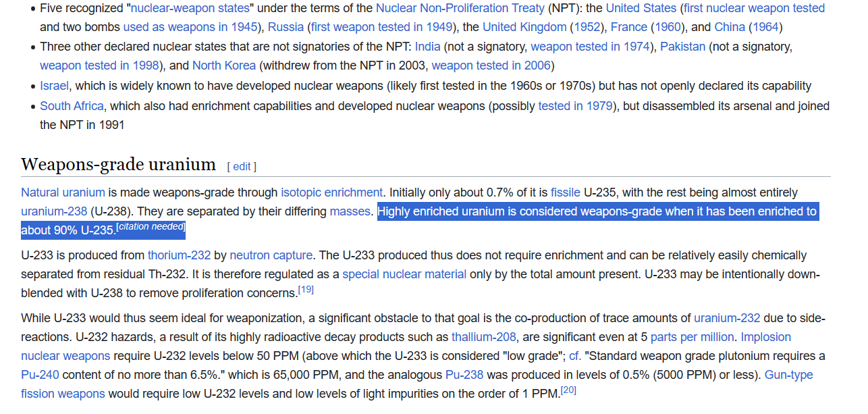Click the "tested in 1979" link
The image size is (868, 414).
coord(575,106)
